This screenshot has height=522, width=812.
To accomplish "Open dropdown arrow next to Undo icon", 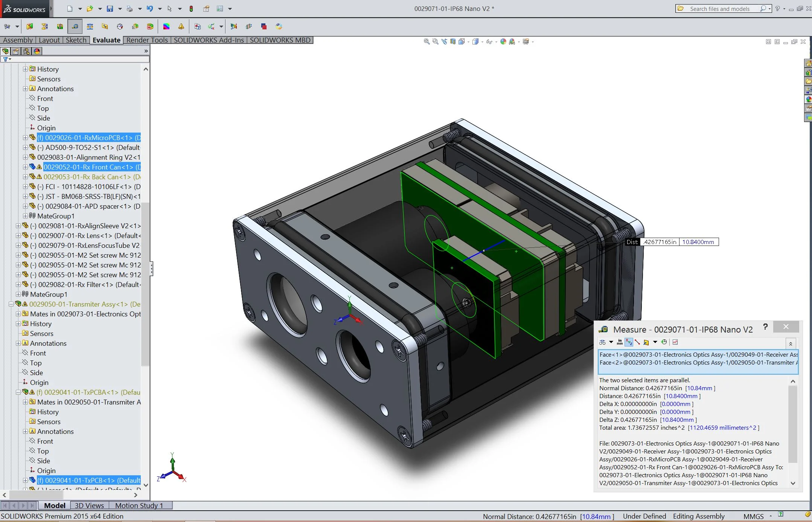I will (160, 9).
